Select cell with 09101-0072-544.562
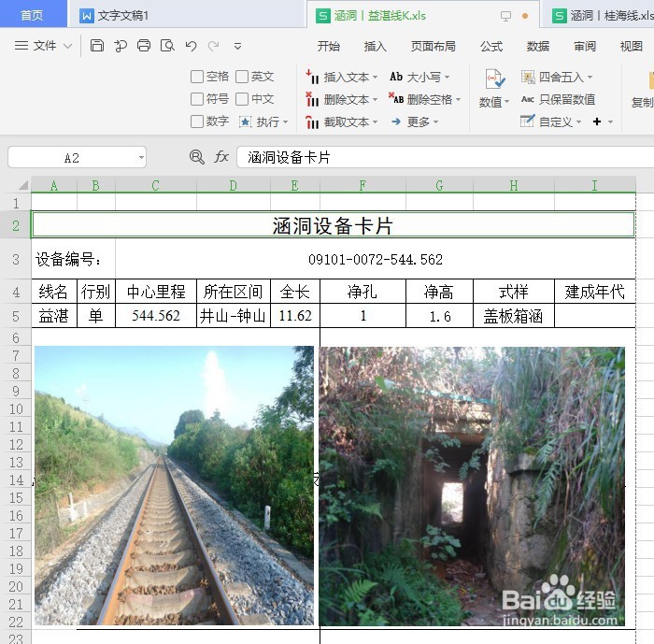654x644 pixels. point(376,259)
